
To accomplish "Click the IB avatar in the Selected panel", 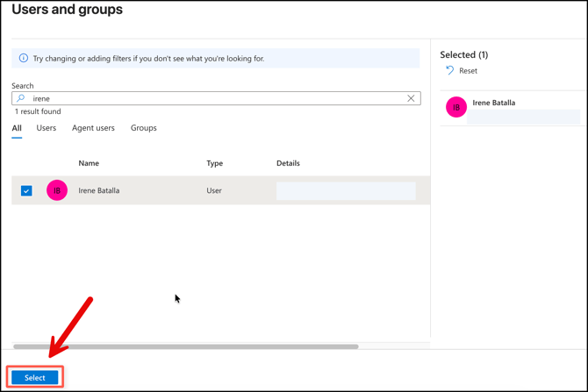I will coord(456,107).
